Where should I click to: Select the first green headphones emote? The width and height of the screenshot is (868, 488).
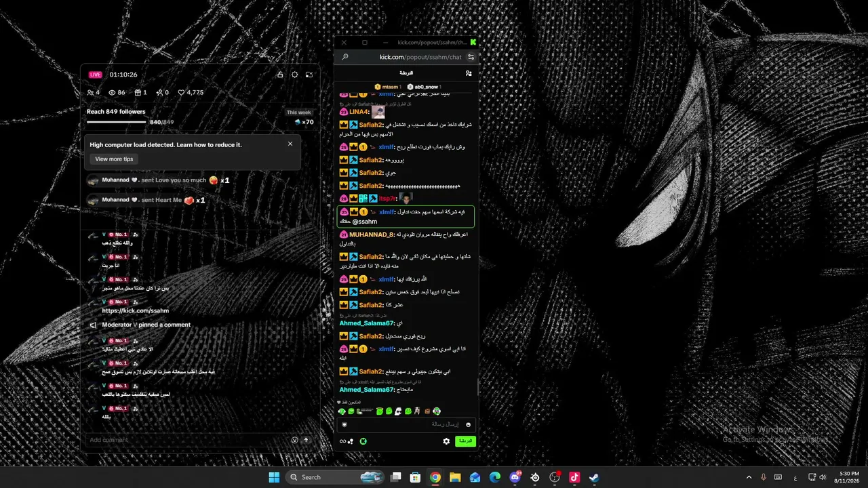(x=342, y=411)
